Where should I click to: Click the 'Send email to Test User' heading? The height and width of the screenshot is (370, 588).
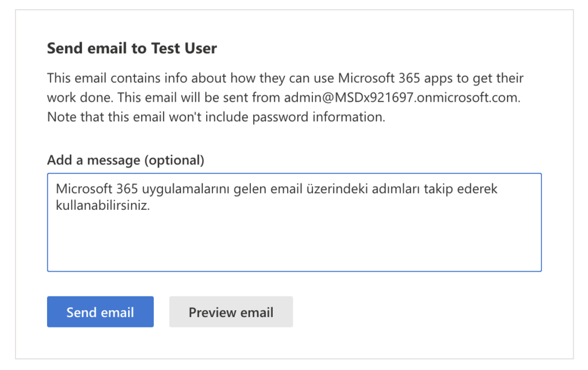click(131, 48)
